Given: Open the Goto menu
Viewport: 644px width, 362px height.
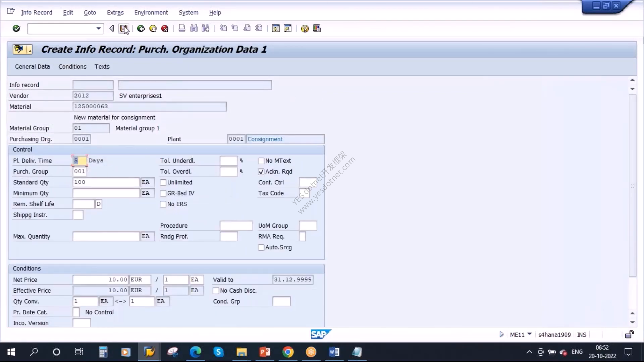Looking at the screenshot, I should (x=90, y=12).
